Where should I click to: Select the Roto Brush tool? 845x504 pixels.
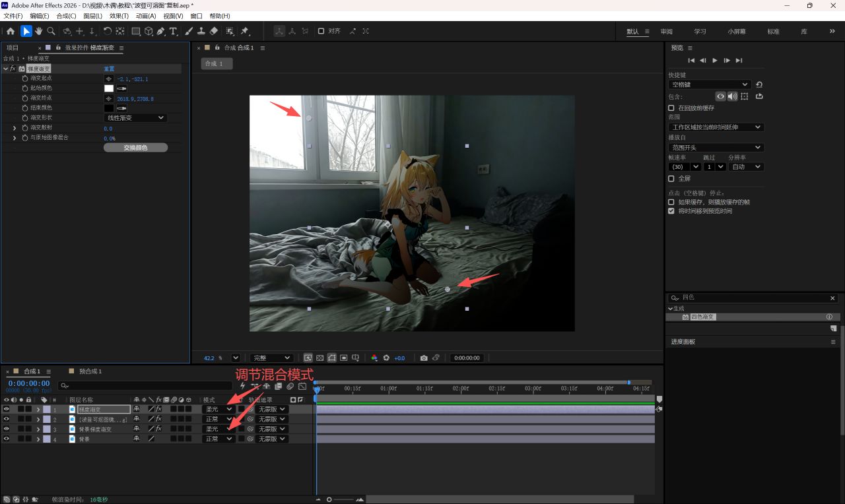(x=230, y=31)
